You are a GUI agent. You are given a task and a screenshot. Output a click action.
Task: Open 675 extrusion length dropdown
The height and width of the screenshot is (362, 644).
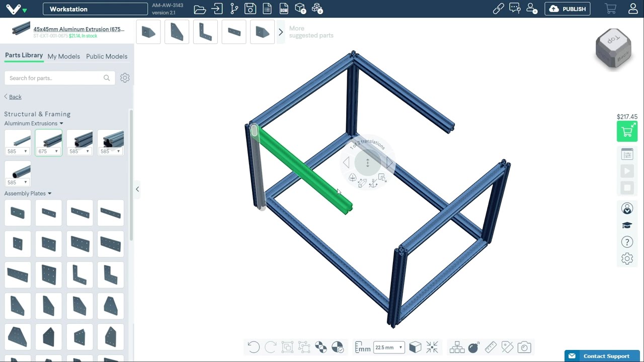tap(48, 151)
